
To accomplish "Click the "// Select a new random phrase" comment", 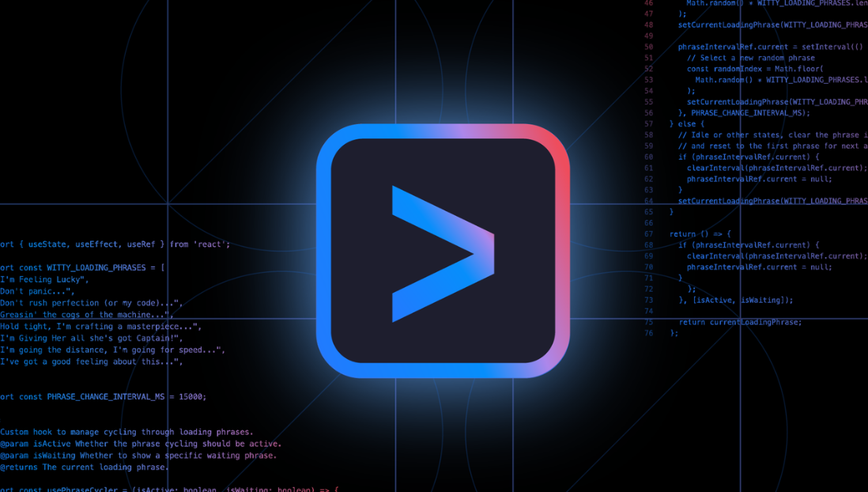I will tap(750, 58).
